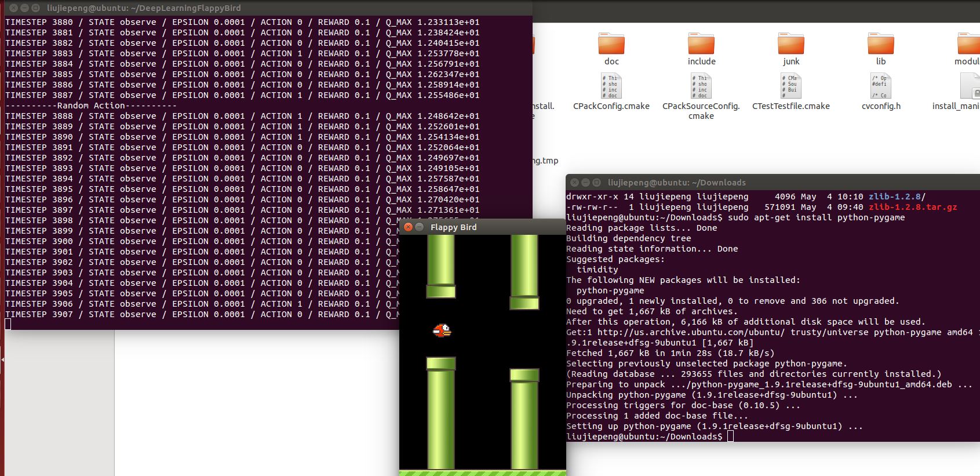This screenshot has height=476, width=980.
Task: Click the sudo apt-get install python-pygame command
Action: 817,217
